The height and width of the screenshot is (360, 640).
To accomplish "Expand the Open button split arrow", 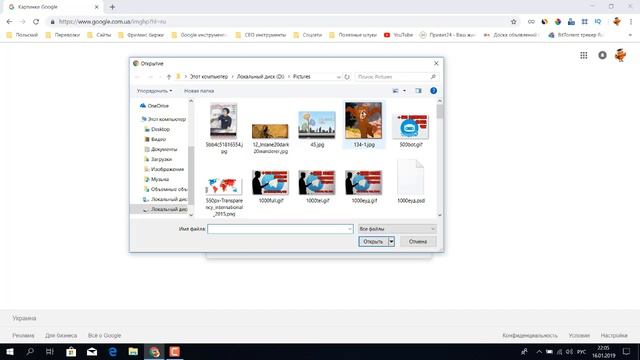I will point(391,242).
